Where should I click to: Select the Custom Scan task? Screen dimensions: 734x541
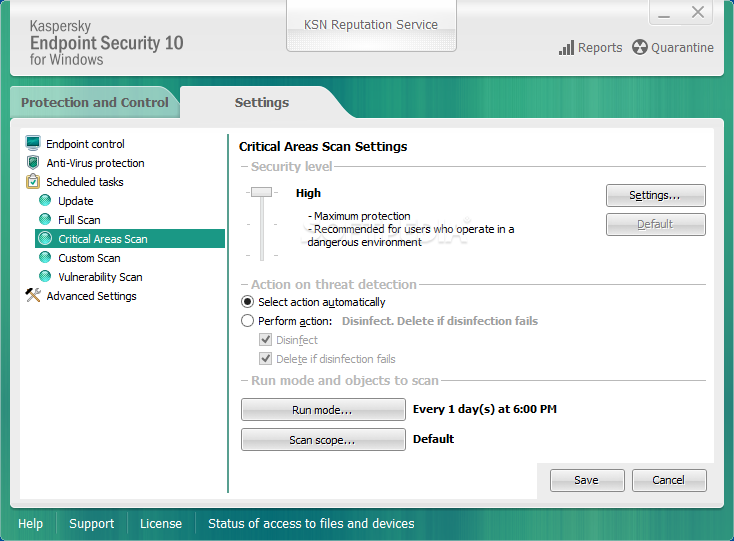click(89, 258)
